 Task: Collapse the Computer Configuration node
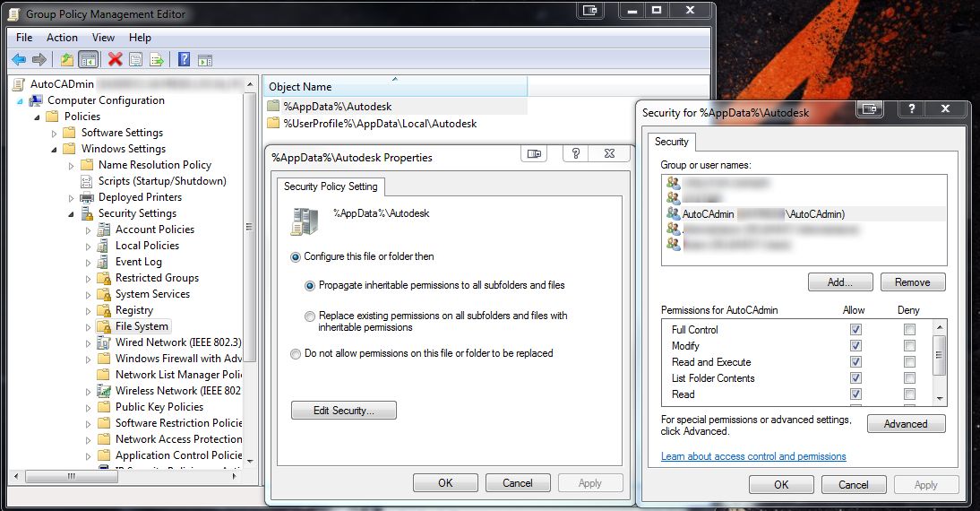[20, 100]
